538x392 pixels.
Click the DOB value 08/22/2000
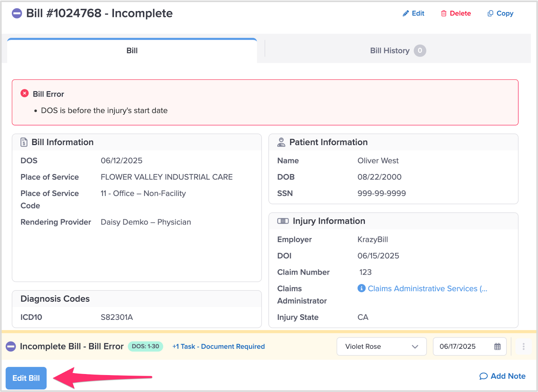tap(379, 177)
